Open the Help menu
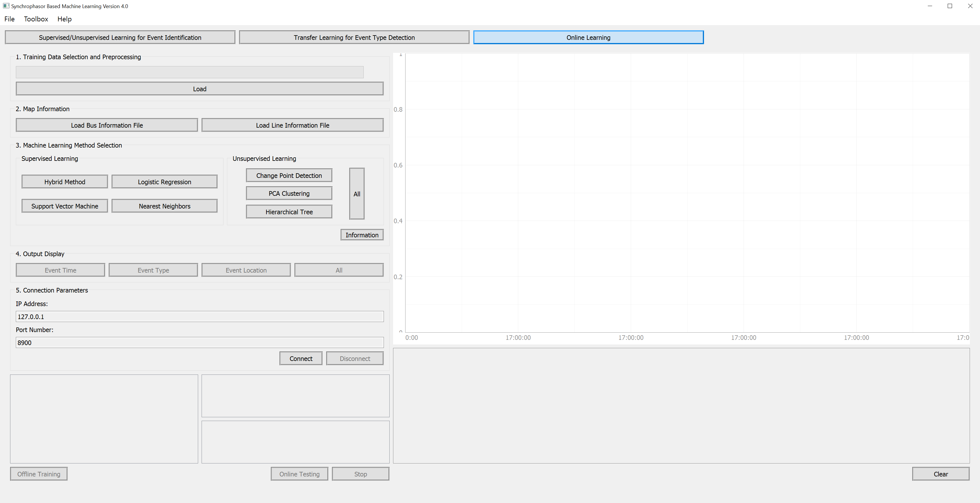This screenshot has width=980, height=503. coord(64,19)
